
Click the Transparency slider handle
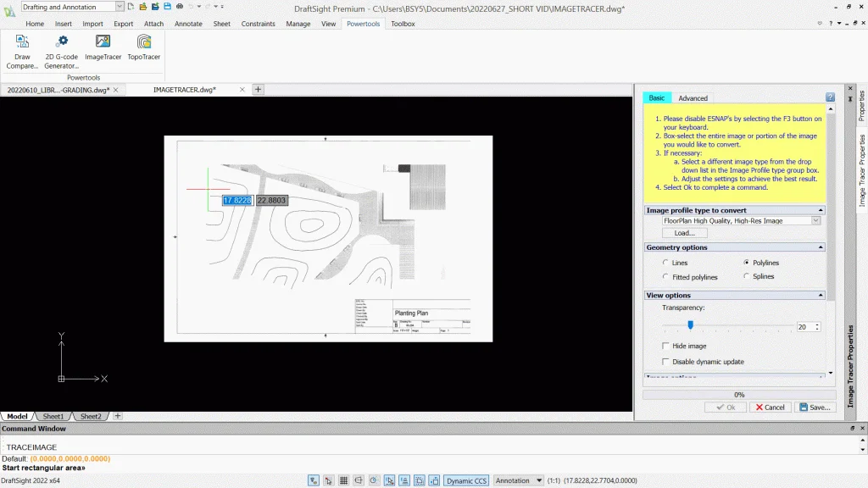click(x=690, y=325)
